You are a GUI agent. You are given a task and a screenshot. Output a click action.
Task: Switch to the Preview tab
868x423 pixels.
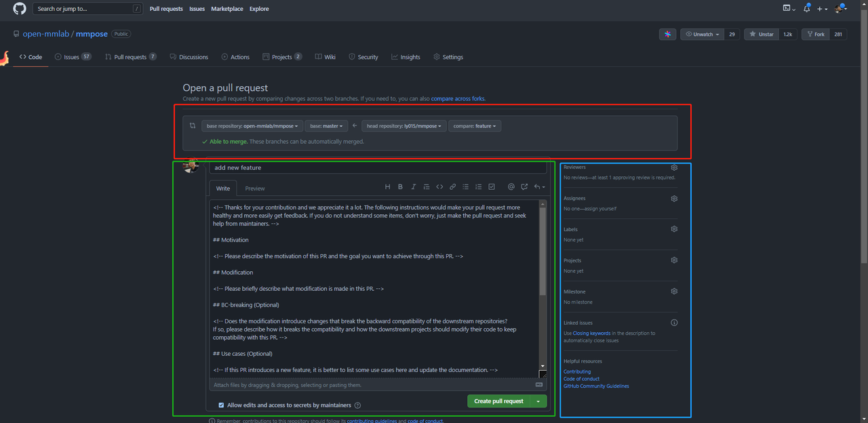(254, 188)
